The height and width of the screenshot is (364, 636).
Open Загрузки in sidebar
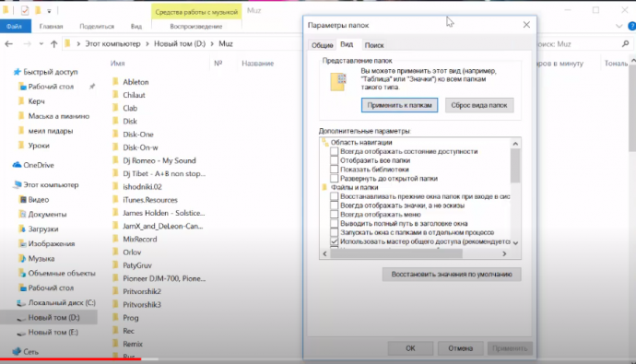point(39,229)
